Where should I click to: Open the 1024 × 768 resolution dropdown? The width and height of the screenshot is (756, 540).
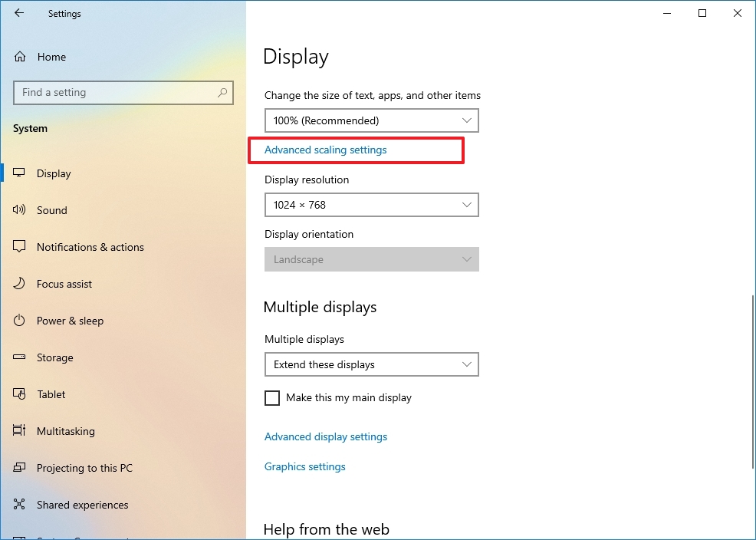coord(372,205)
